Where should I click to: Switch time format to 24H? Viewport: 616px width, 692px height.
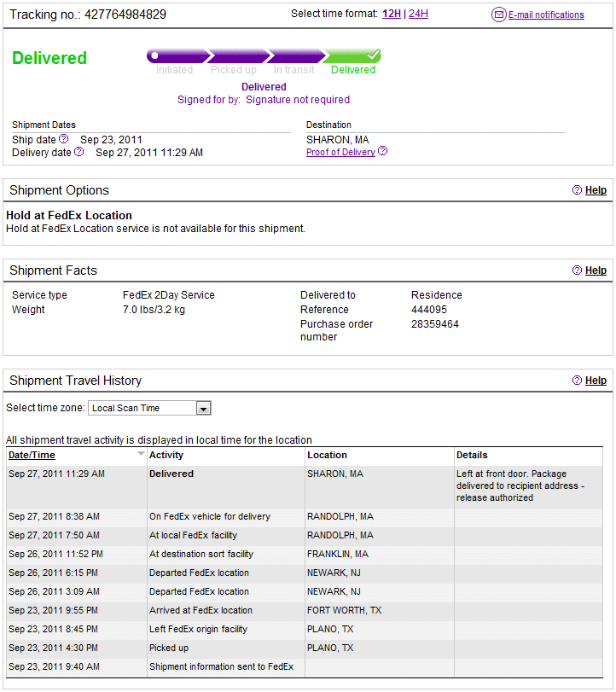[418, 14]
